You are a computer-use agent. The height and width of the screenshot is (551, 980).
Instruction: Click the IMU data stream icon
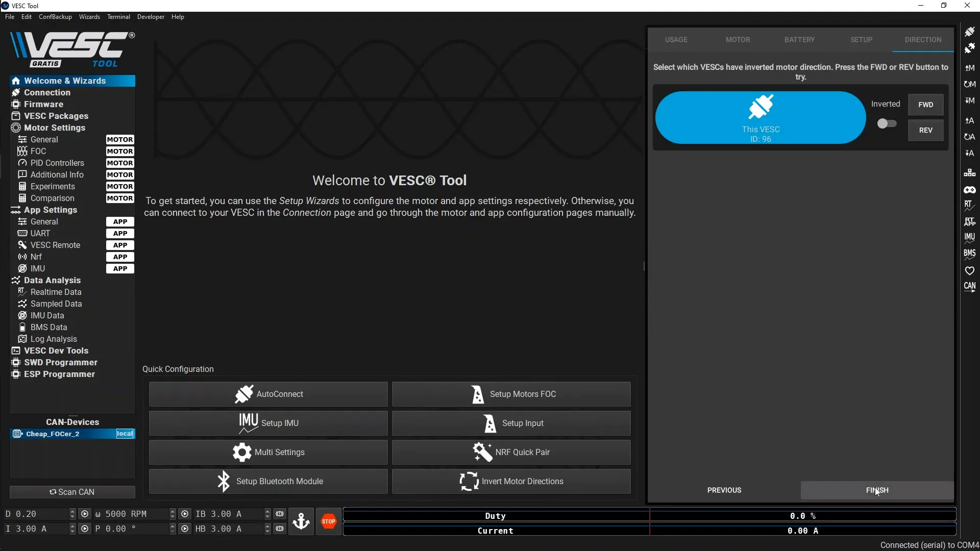coord(969,238)
